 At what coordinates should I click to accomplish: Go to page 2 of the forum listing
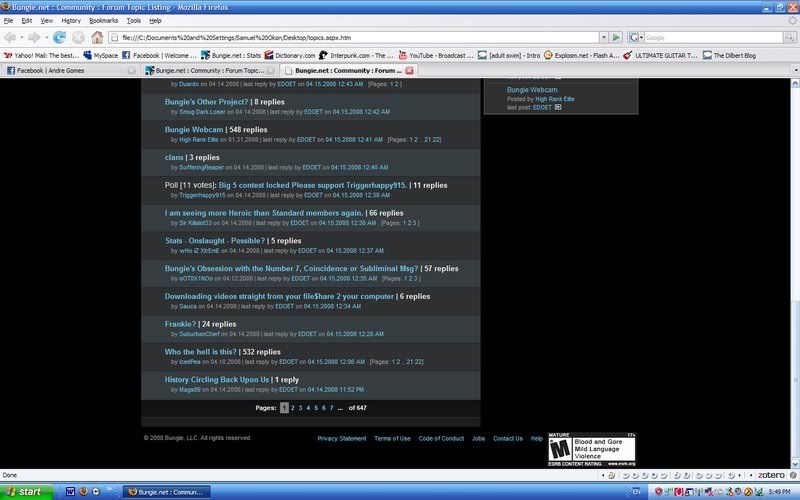[x=292, y=408]
